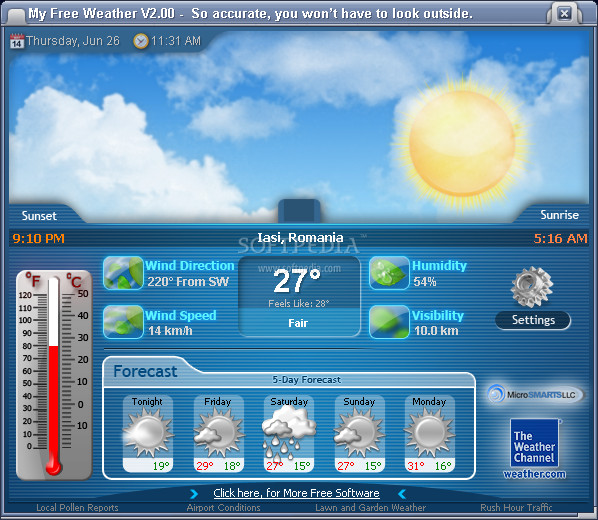Click the Visibility icon

(389, 322)
